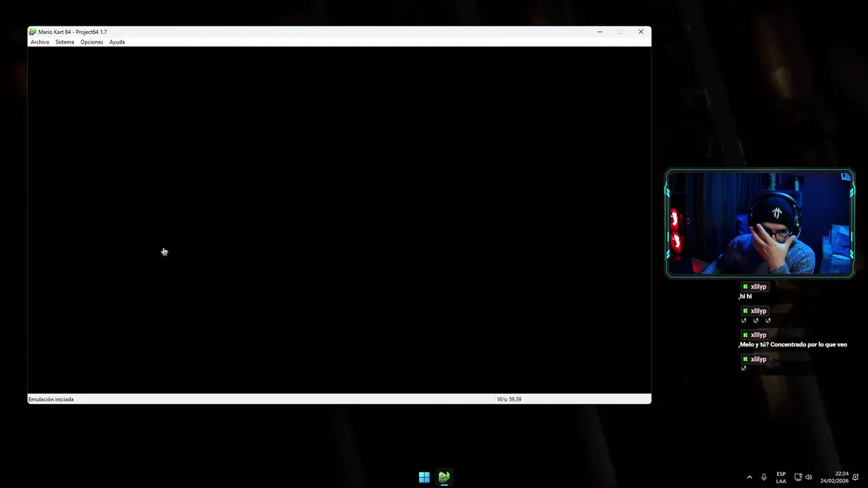The image size is (868, 488).
Task: Click the 'Emulación iniciada' status text
Action: 51,399
